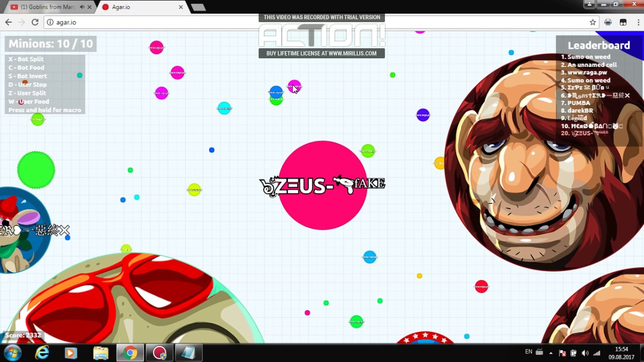
Task: Click the 'C - Bot Food' hint
Action: (x=27, y=68)
